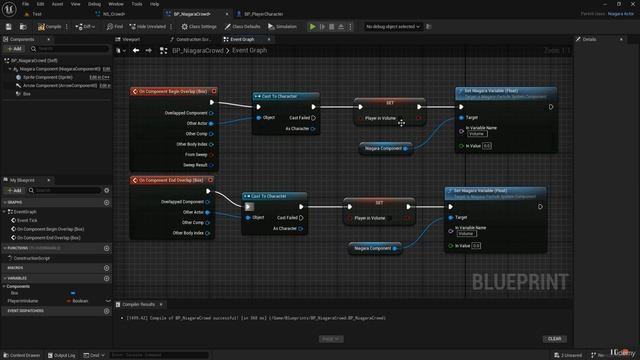
Task: Click the Stop button
Action: (x=332, y=27)
